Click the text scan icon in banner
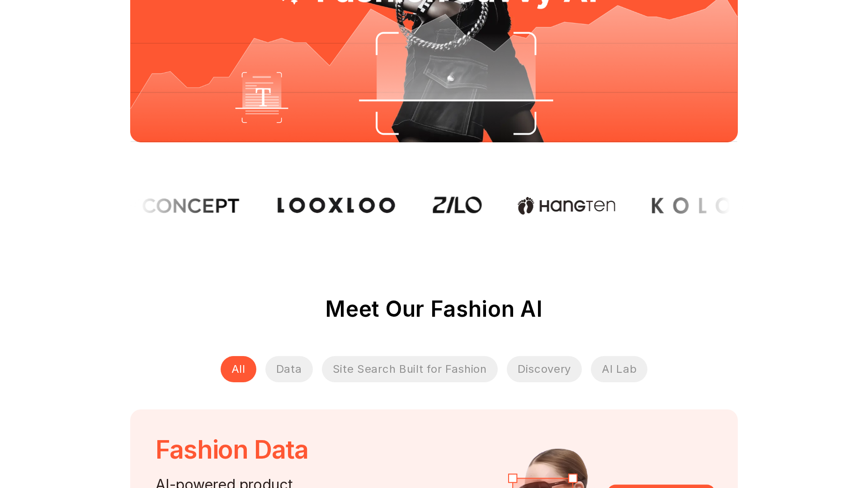This screenshot has width=868, height=488. (262, 97)
